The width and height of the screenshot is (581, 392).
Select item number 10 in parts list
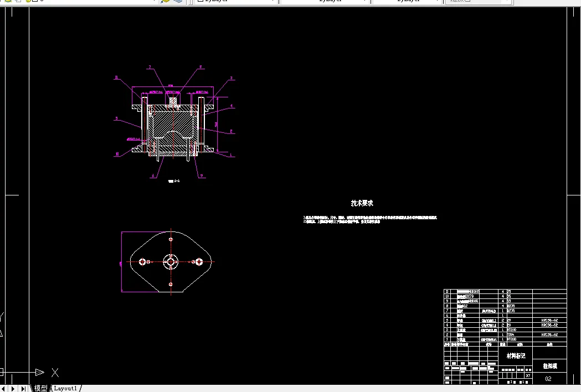447,296
